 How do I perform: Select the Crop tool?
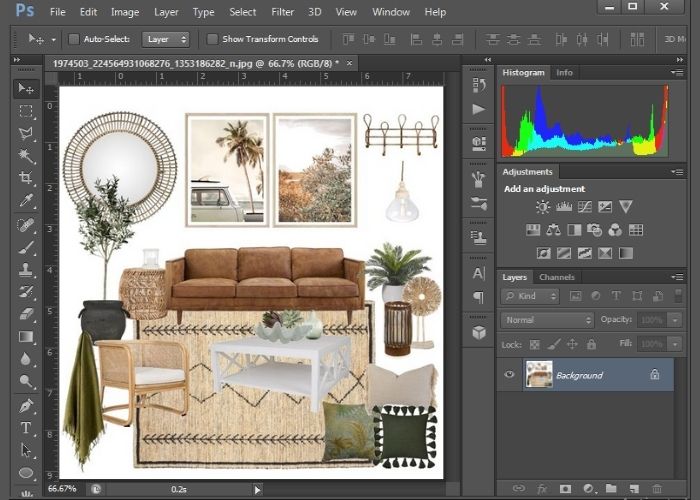(26, 178)
